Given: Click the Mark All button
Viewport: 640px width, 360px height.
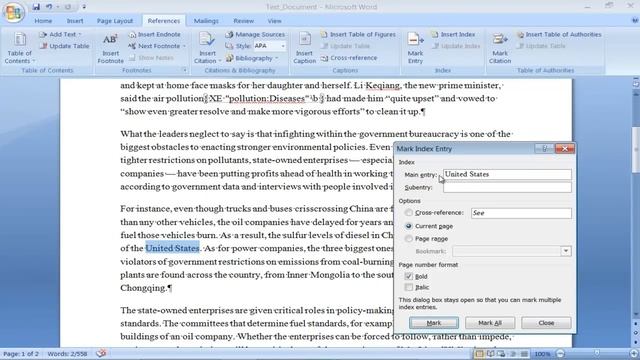Looking at the screenshot, I should pos(490,323).
